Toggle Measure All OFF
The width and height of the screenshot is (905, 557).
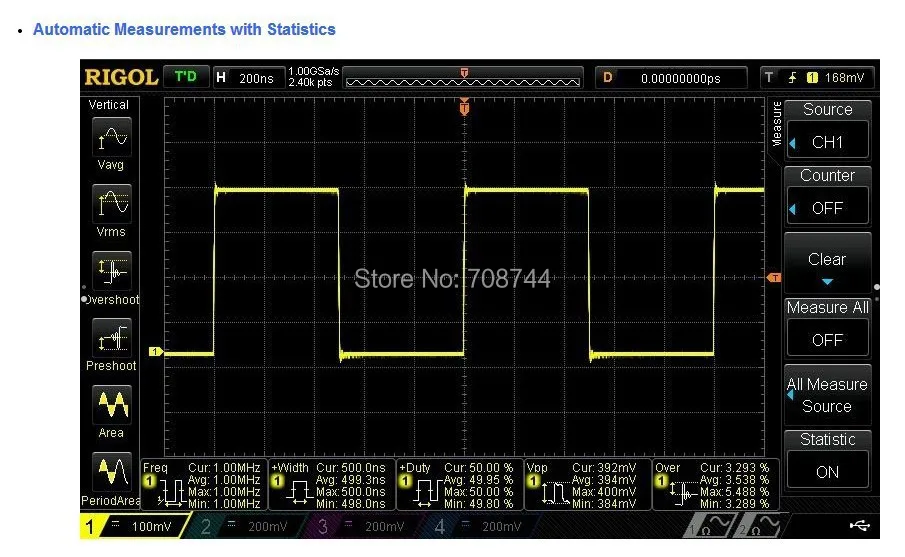(827, 328)
